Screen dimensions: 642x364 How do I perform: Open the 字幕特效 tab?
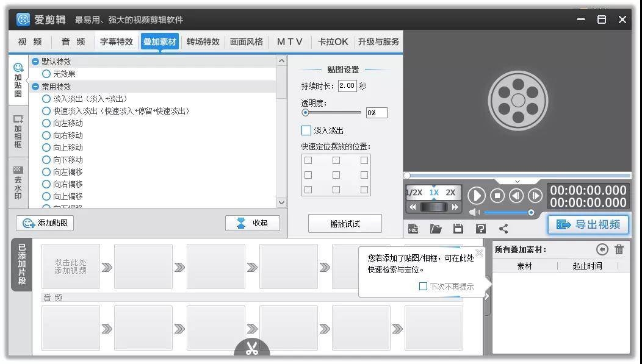(117, 41)
